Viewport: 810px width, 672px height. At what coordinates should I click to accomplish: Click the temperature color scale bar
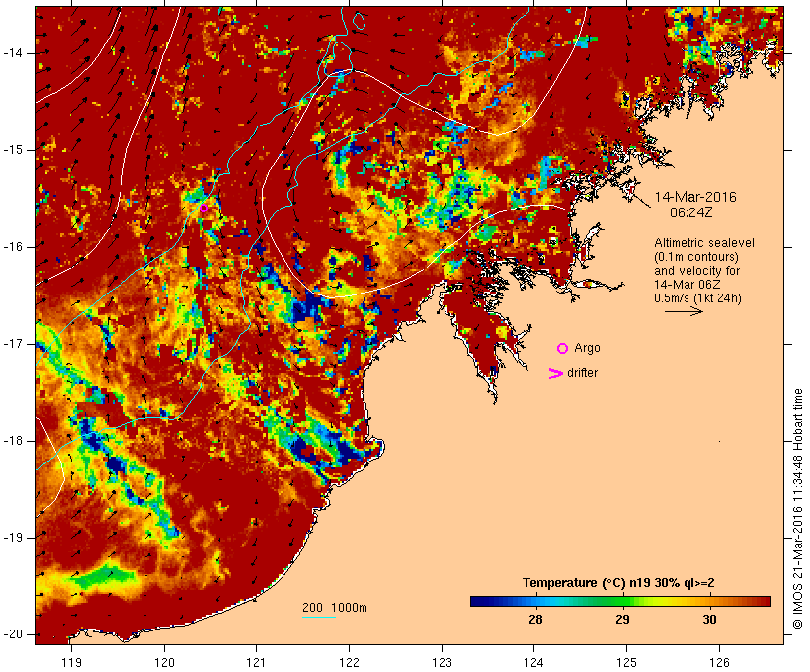pos(620,601)
